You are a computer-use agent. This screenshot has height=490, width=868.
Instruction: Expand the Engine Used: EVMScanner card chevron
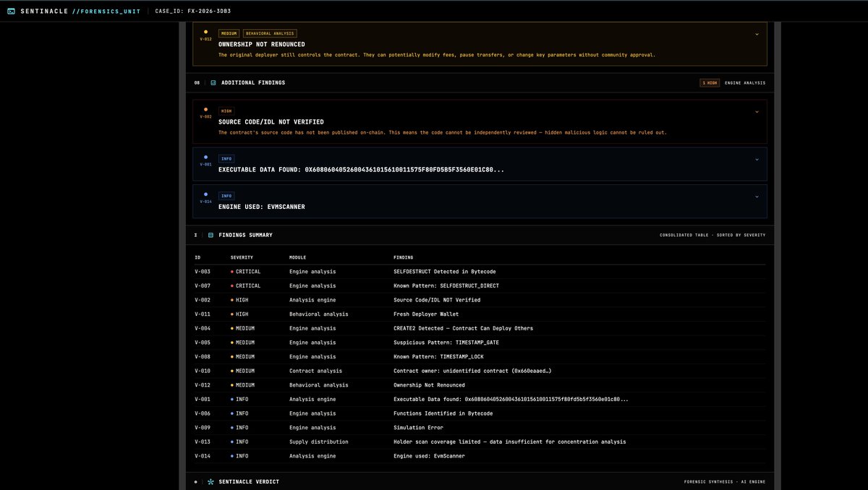(757, 196)
